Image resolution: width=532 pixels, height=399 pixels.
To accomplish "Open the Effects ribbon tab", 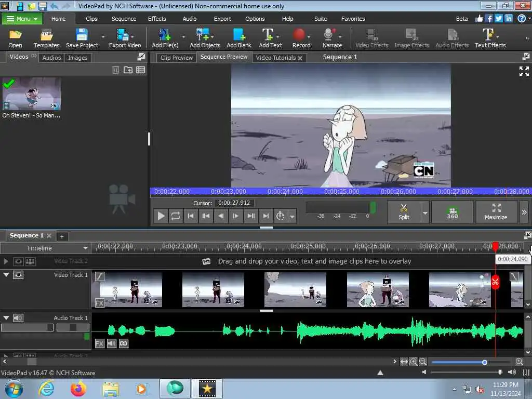I will [157, 19].
